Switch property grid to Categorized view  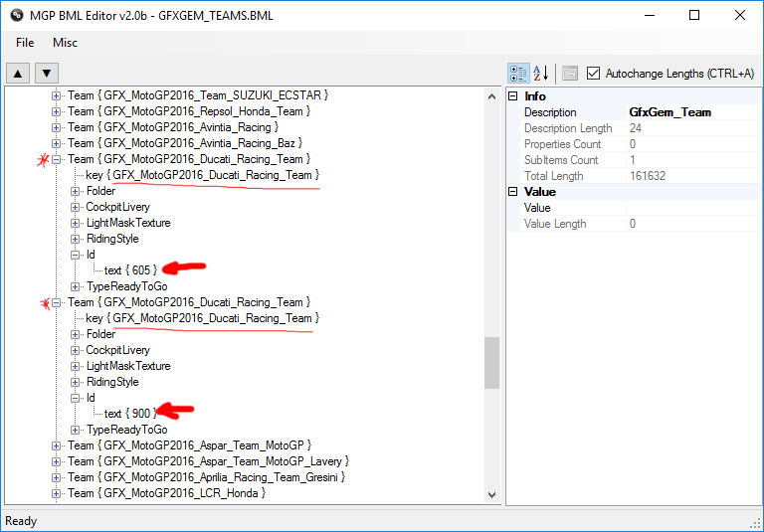click(x=518, y=74)
